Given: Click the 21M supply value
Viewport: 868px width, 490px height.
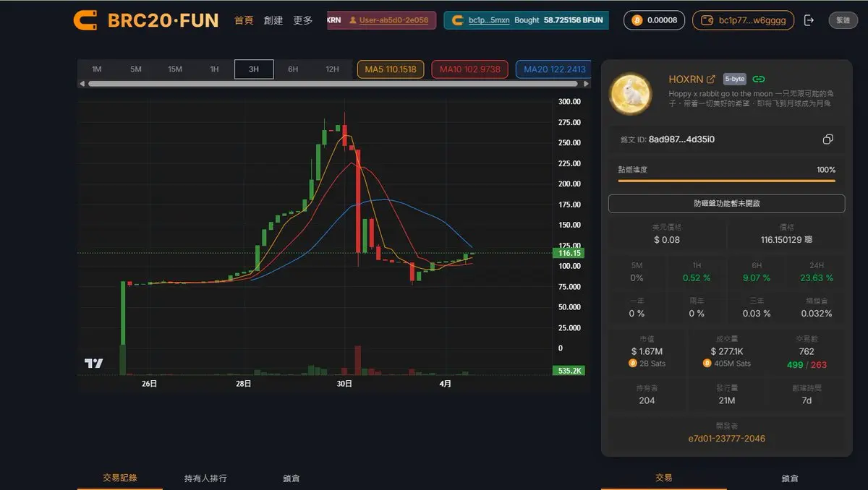Looking at the screenshot, I should click(726, 400).
